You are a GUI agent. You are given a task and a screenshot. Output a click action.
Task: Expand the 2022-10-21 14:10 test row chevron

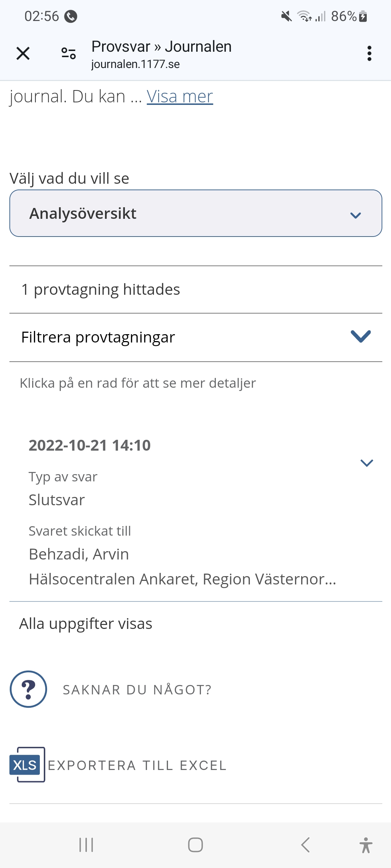[366, 463]
